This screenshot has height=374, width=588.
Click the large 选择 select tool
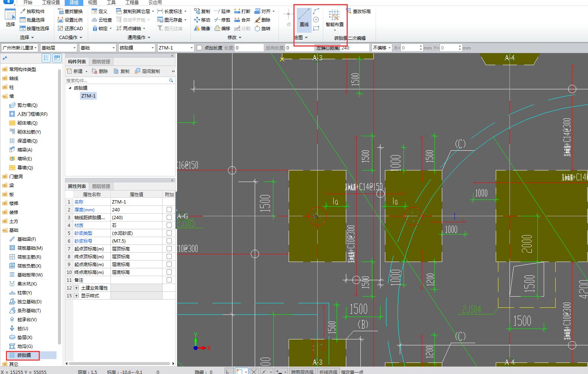pyautogui.click(x=10, y=19)
